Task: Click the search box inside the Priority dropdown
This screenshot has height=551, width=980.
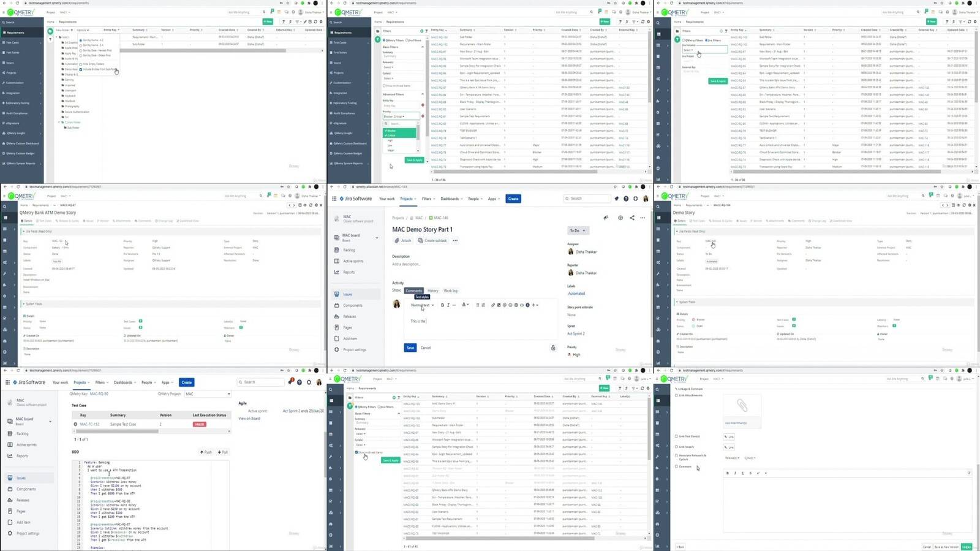Action: pos(402,124)
